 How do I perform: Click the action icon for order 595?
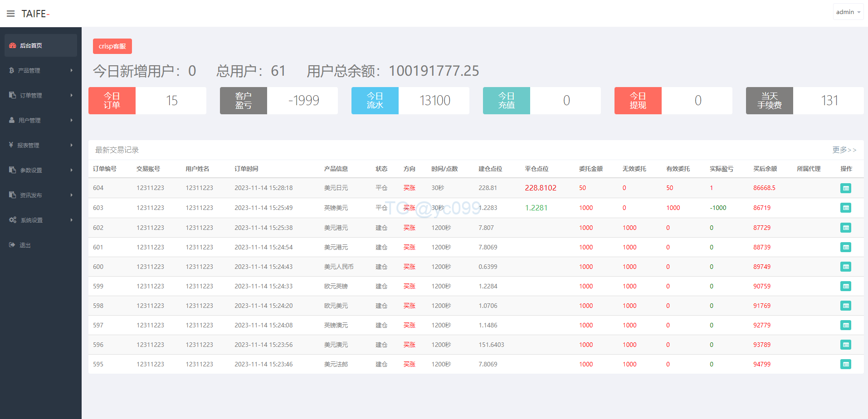click(x=845, y=364)
